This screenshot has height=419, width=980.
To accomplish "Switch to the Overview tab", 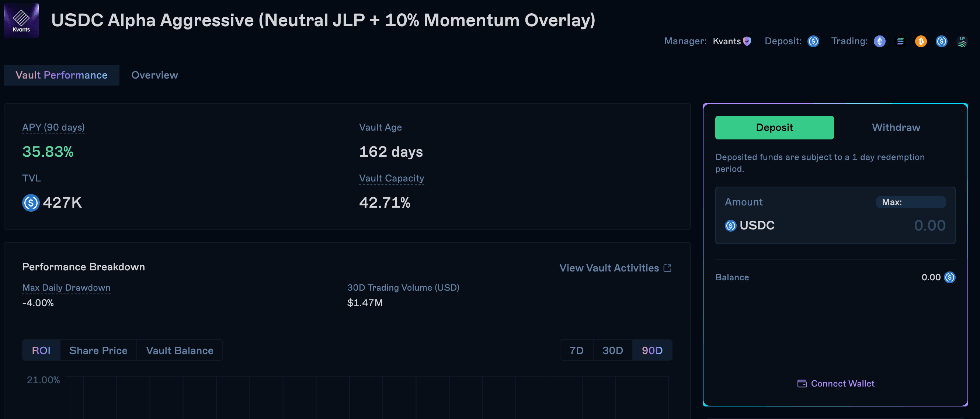I will (154, 75).
